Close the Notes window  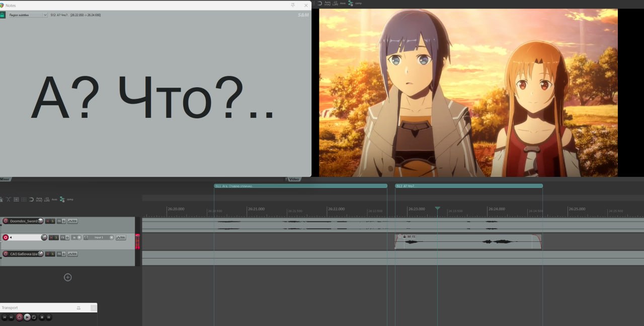(x=306, y=5)
